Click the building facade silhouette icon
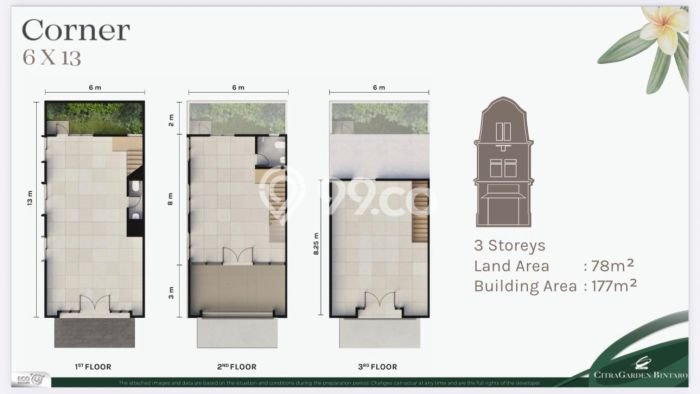This screenshot has width=700, height=394. coord(504,162)
